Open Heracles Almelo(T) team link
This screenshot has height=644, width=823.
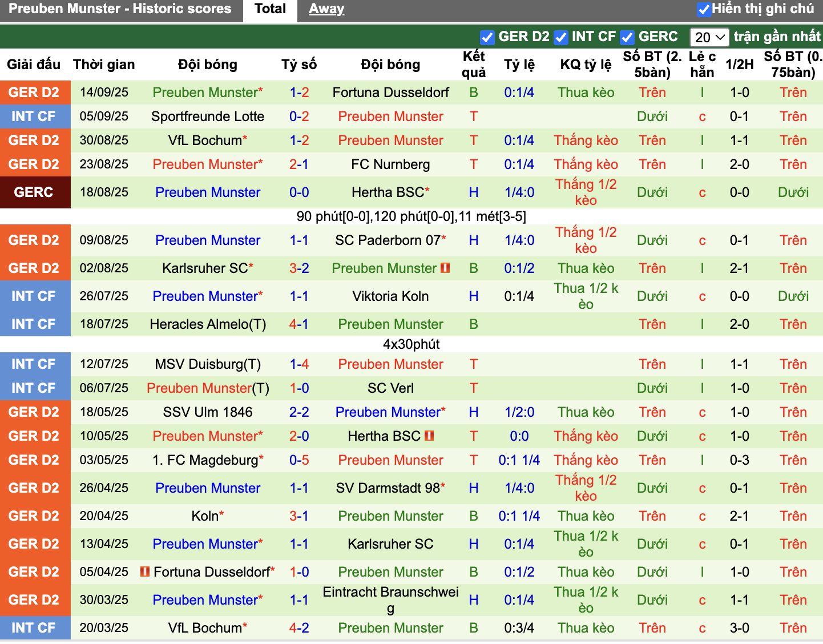tap(208, 324)
